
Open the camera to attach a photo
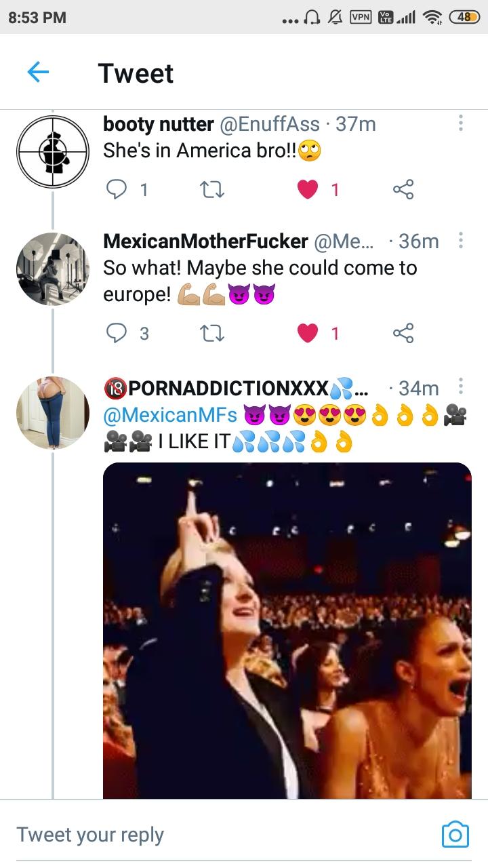click(455, 834)
